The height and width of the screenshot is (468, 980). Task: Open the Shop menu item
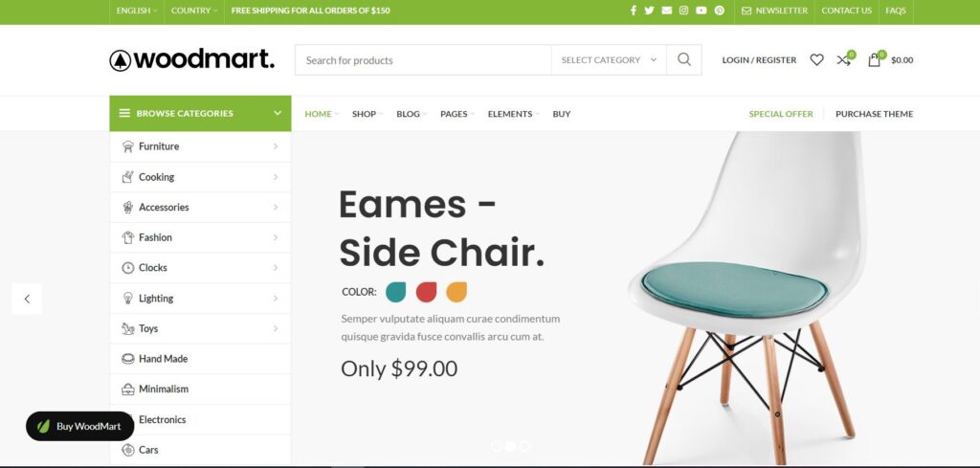(367, 114)
